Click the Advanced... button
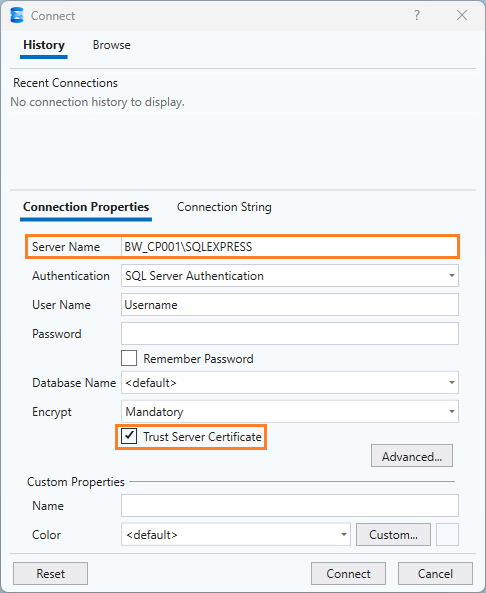 tap(412, 456)
